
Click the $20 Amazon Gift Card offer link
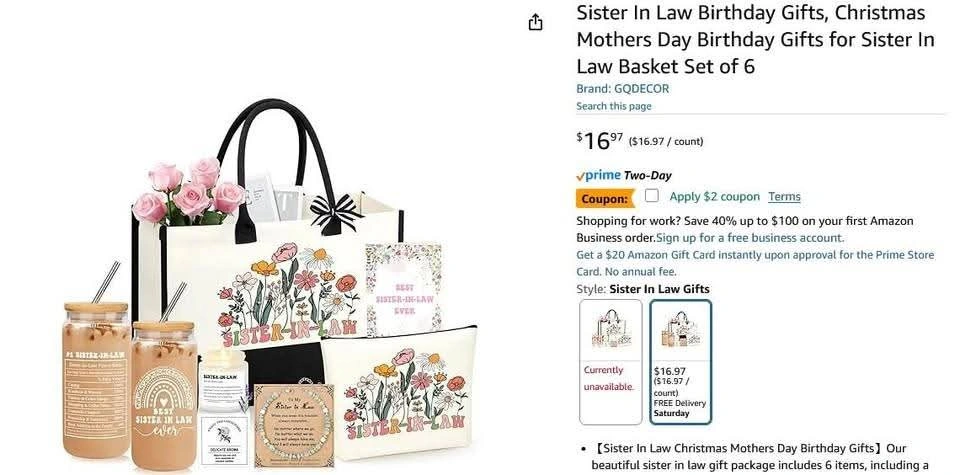click(755, 263)
